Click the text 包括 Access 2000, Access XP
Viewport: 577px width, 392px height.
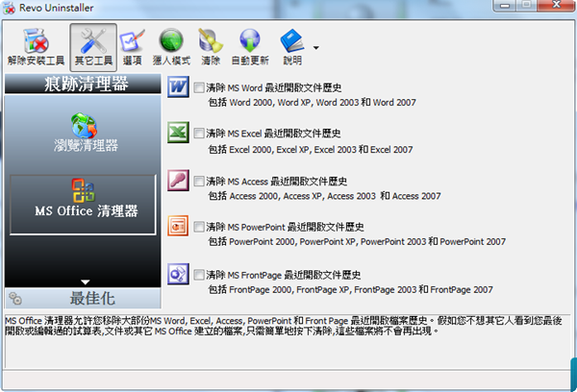click(324, 196)
